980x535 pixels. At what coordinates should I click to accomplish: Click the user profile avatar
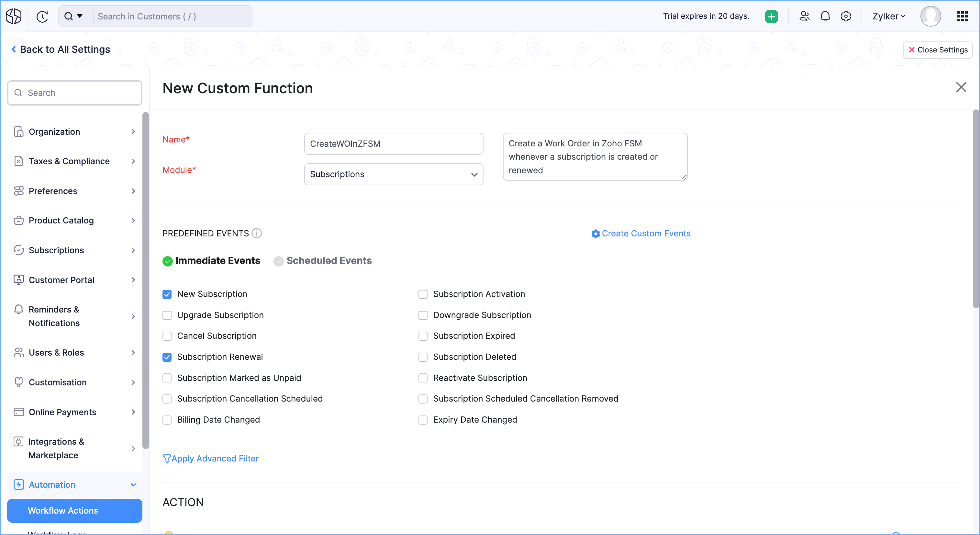[930, 17]
